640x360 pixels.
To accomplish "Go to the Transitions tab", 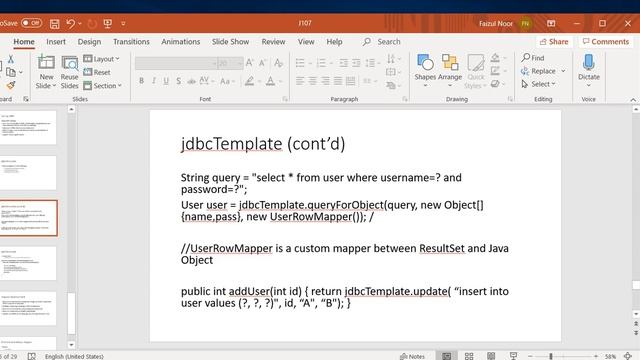I will [131, 42].
